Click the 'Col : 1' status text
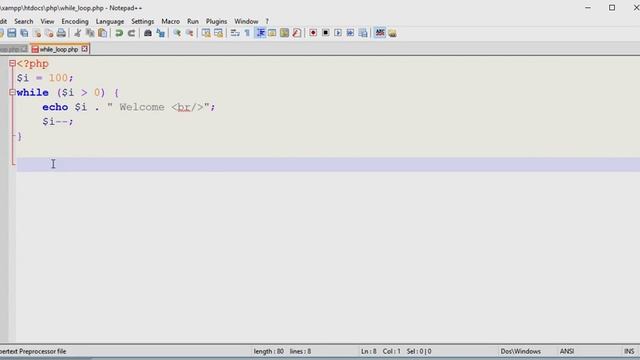 (391, 351)
